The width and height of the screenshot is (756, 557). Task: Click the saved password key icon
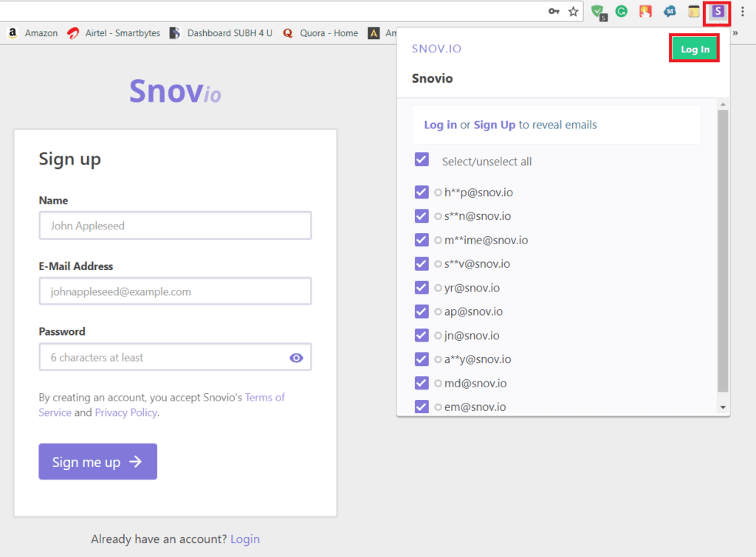click(554, 12)
